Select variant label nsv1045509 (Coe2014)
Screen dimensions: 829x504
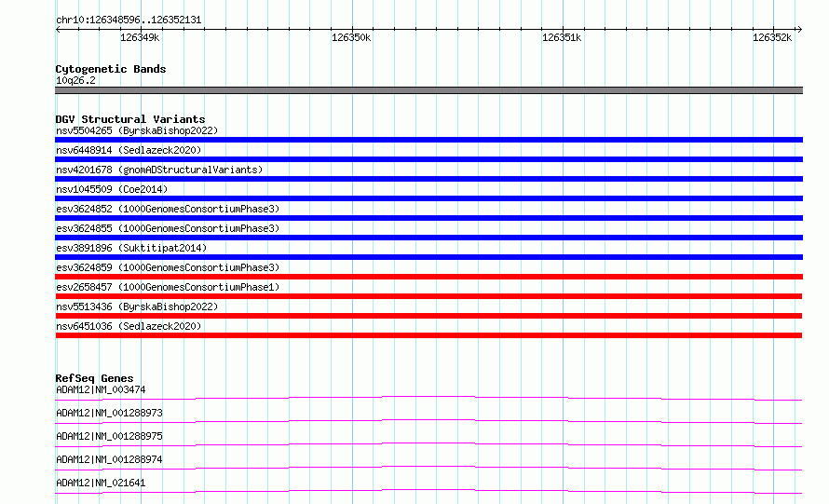[112, 189]
